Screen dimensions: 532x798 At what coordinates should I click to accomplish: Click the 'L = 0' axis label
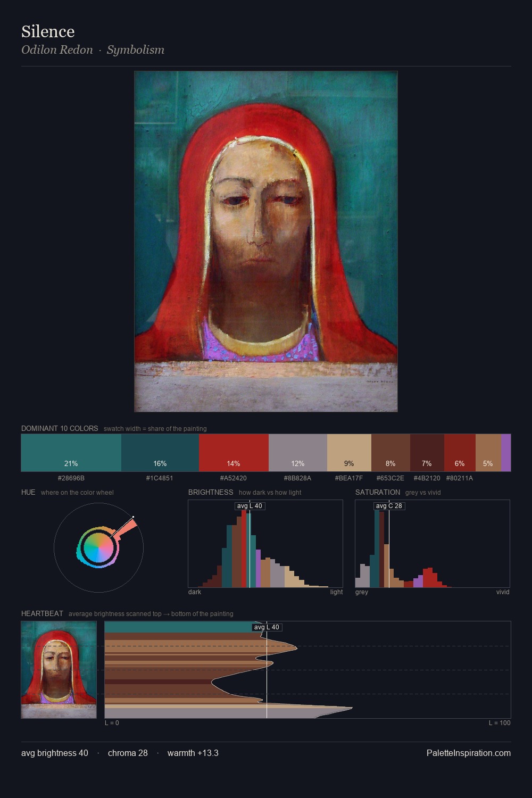click(112, 723)
